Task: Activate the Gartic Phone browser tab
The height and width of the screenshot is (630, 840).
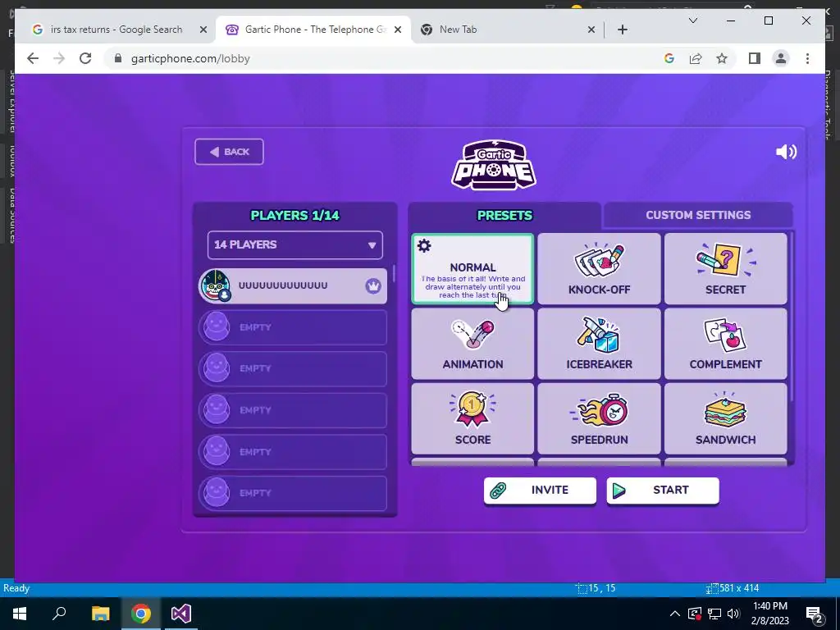Action: 313,30
